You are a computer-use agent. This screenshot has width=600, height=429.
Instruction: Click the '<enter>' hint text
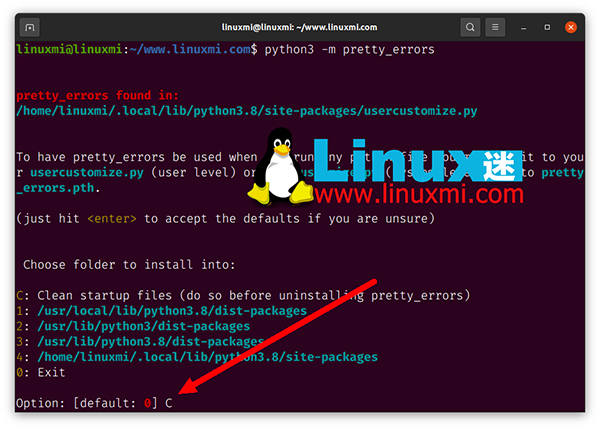click(112, 219)
